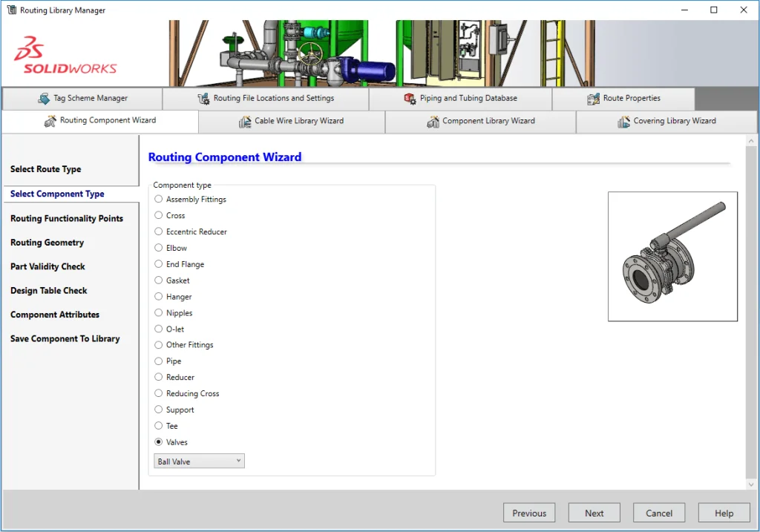Click the Covering Library Wizard icon
Viewport: 760px width, 532px height.
623,121
